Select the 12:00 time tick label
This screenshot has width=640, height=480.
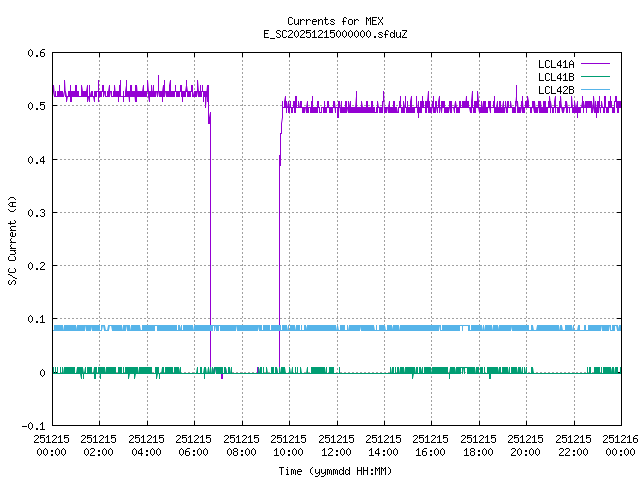[336, 445]
